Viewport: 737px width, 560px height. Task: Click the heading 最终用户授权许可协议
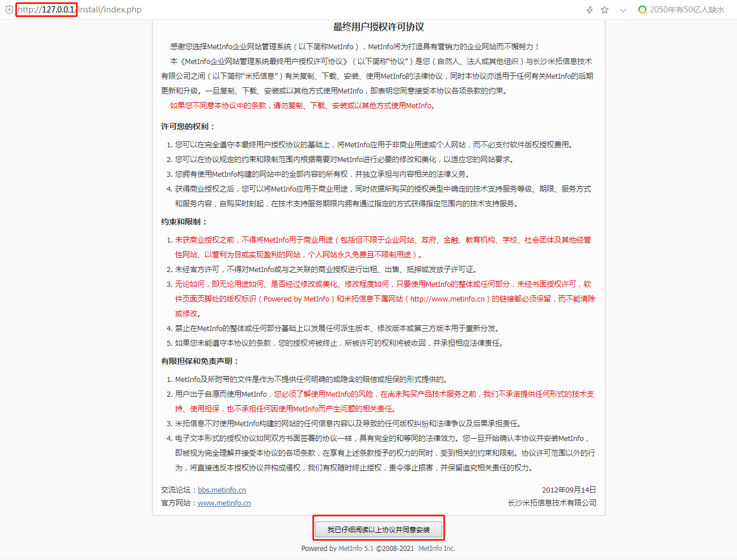pyautogui.click(x=379, y=27)
